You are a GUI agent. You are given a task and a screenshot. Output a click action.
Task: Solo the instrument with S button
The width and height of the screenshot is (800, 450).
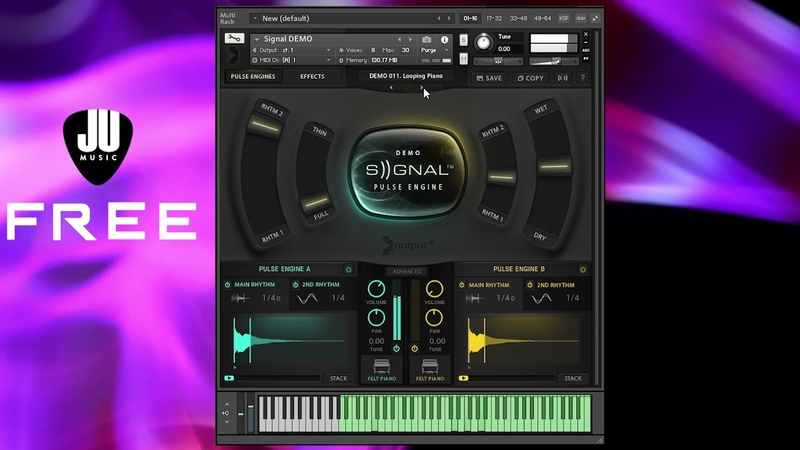coord(463,40)
